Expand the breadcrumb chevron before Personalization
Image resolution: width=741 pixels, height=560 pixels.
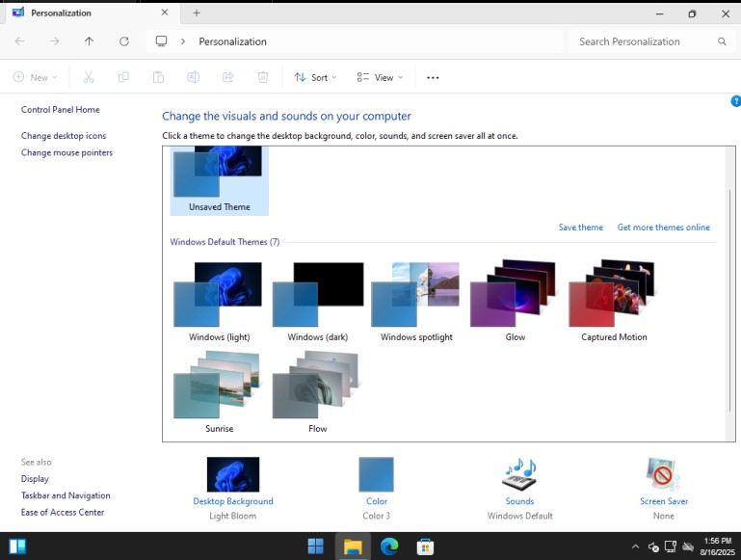click(x=183, y=41)
